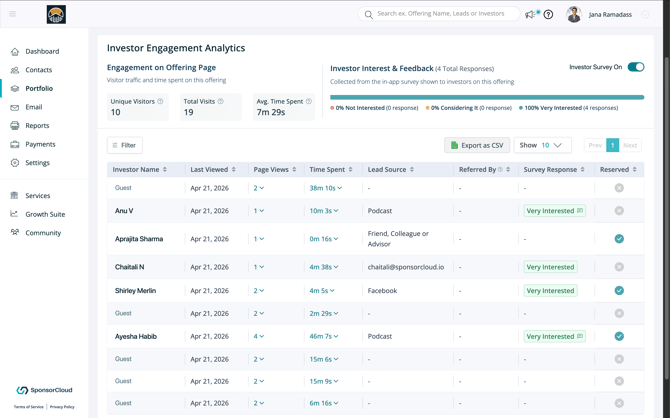Go to Payments in the sidebar

40,144
